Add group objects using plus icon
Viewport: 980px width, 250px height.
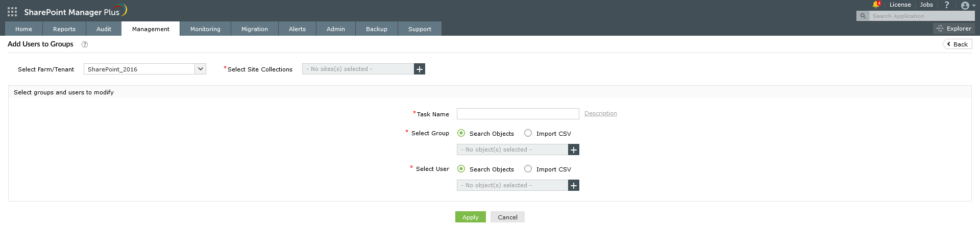[574, 149]
